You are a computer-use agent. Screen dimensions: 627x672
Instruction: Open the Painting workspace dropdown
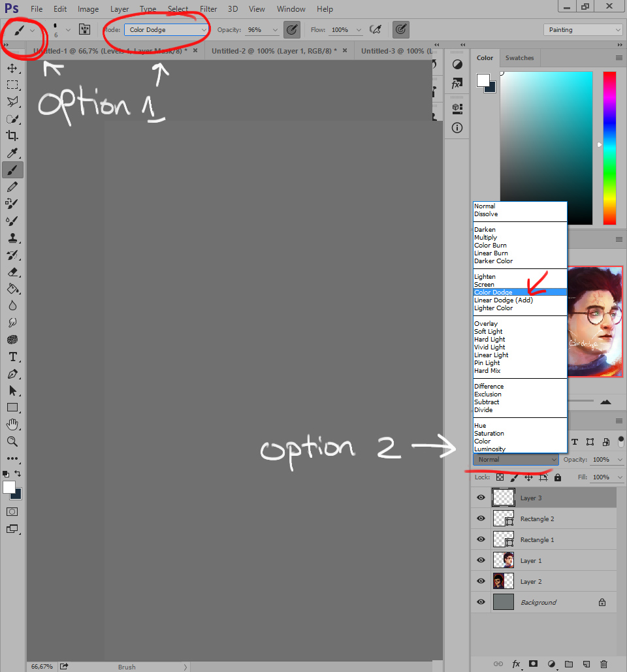click(583, 30)
